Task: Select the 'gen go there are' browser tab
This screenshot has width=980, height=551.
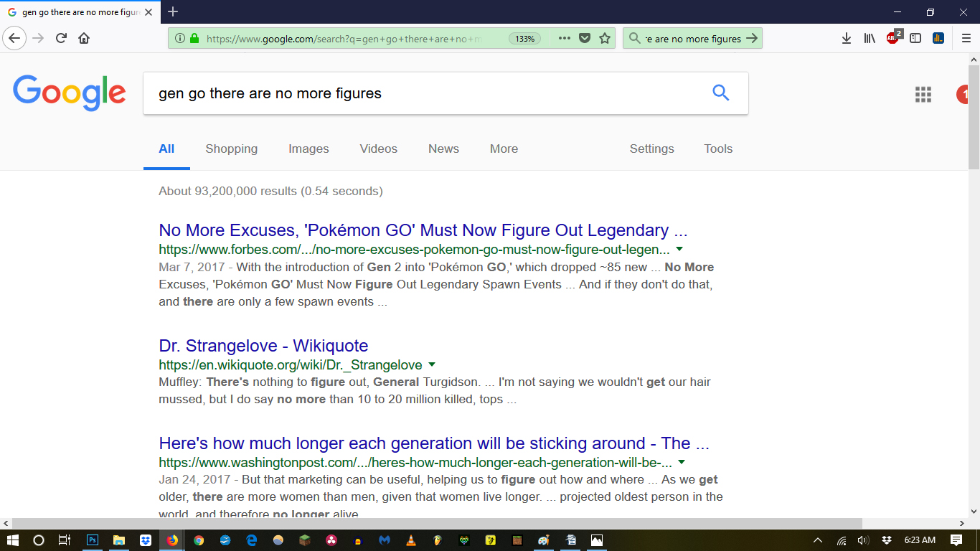Action: tap(80, 12)
